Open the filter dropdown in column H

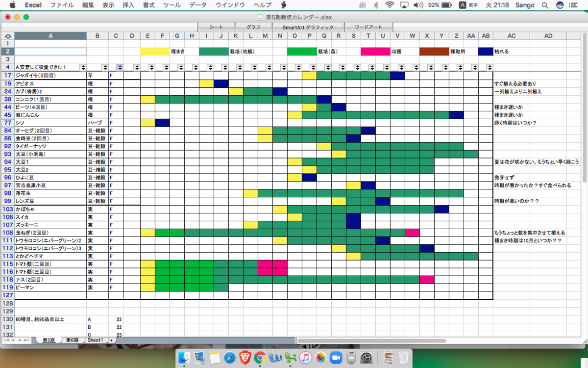coord(196,67)
